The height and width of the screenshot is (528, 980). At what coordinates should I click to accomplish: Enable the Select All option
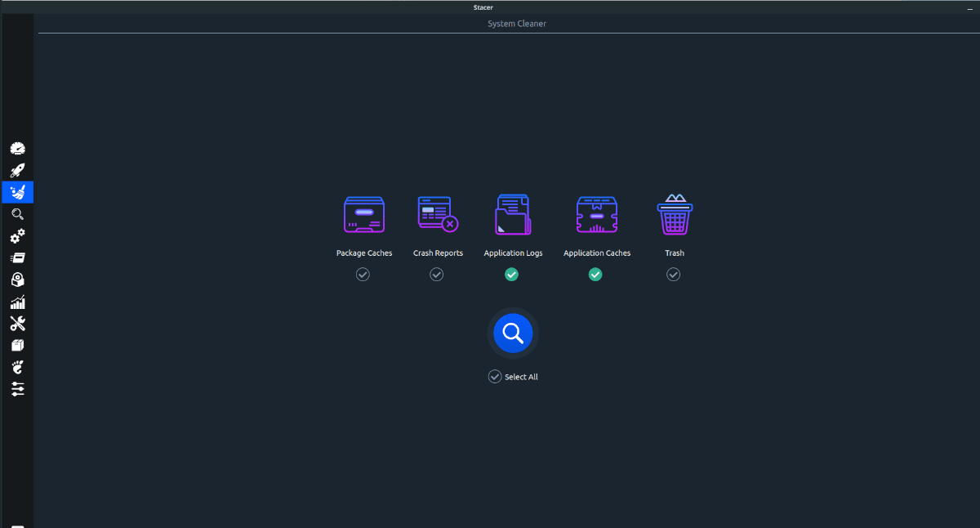tap(494, 376)
